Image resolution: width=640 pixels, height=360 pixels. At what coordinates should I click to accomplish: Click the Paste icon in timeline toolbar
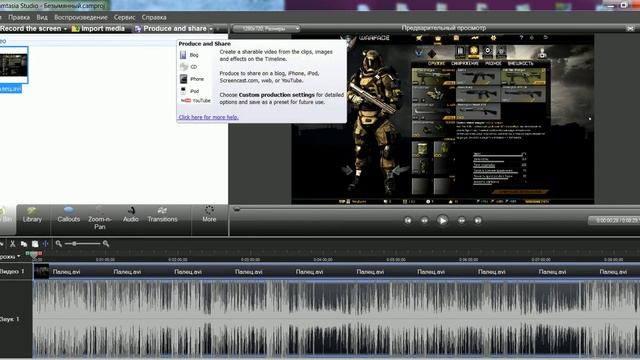click(35, 244)
